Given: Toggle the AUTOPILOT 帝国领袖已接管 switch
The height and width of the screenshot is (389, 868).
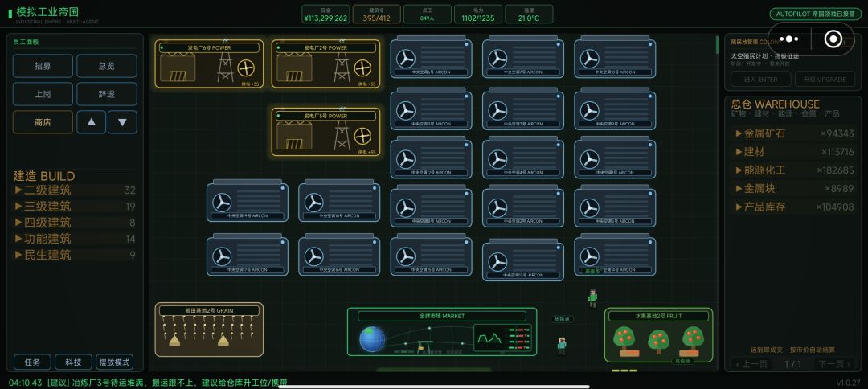Looking at the screenshot, I should click(x=816, y=14).
